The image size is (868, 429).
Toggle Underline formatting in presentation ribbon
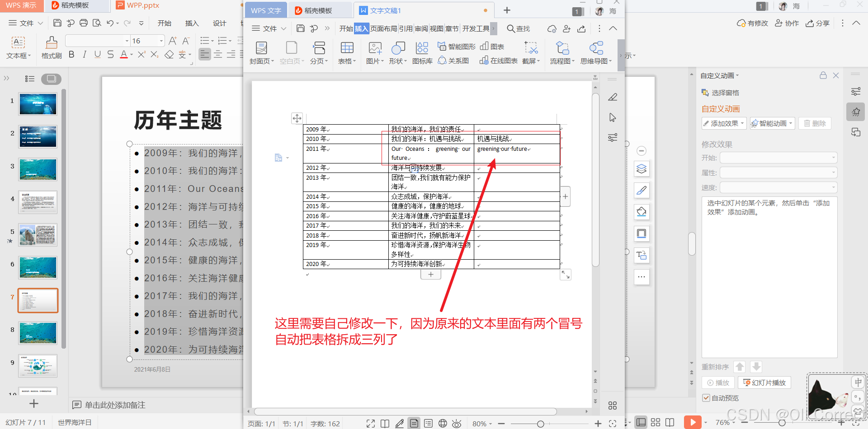click(x=98, y=55)
